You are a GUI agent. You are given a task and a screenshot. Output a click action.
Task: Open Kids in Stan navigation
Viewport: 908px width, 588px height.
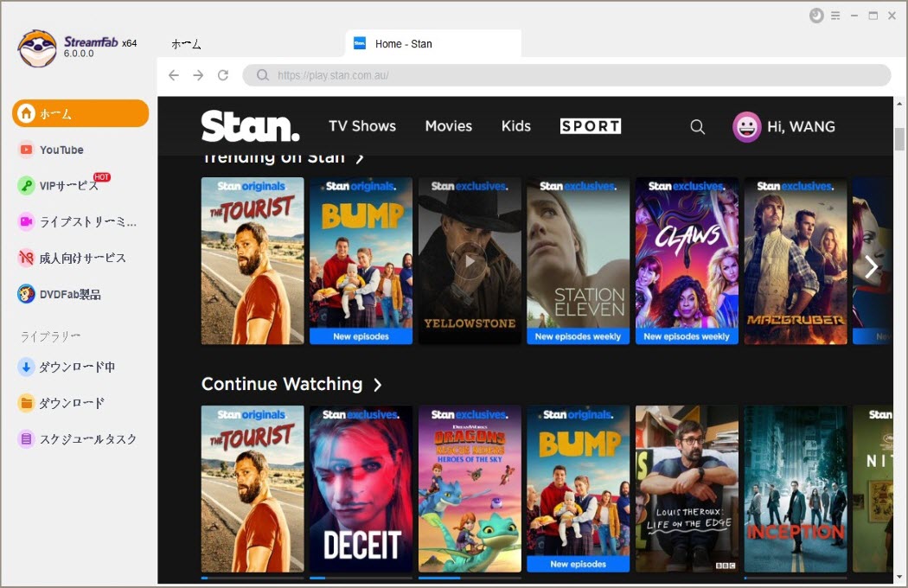[516, 125]
